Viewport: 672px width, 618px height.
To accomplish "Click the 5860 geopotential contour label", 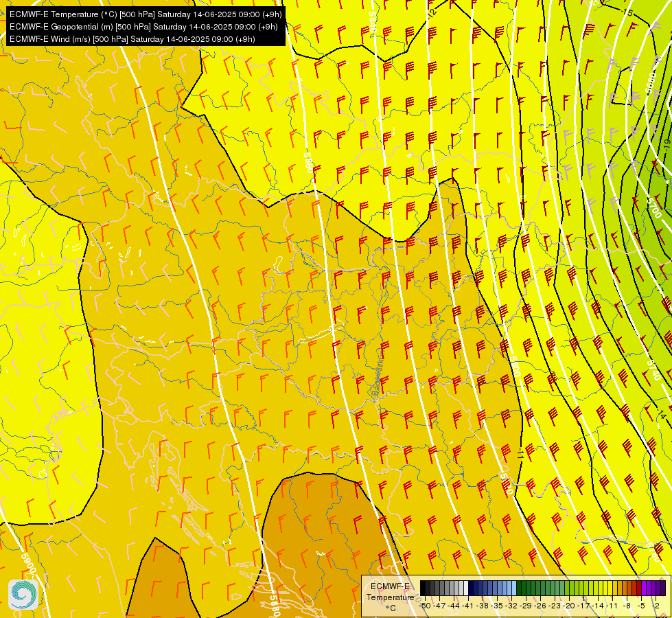I will [x=308, y=163].
